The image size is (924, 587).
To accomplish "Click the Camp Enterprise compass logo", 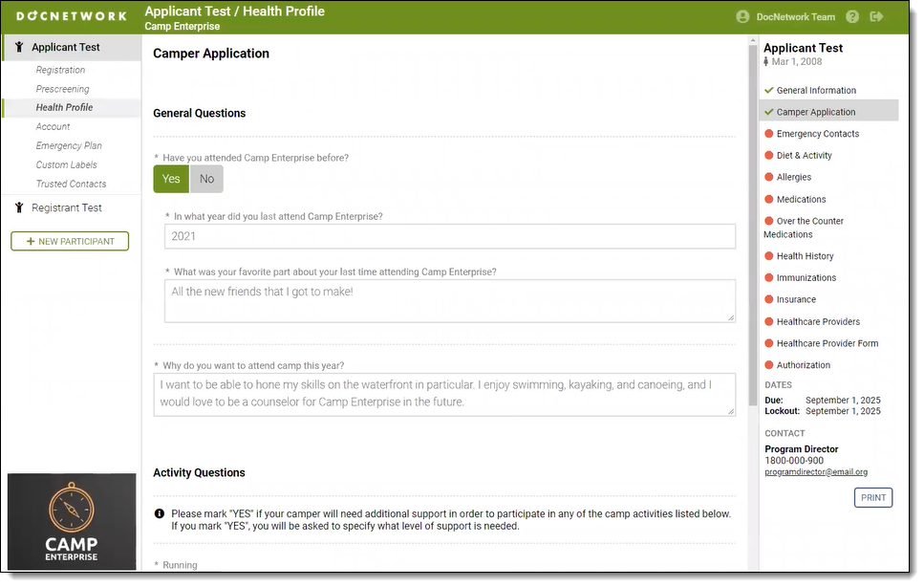I will pos(72,521).
